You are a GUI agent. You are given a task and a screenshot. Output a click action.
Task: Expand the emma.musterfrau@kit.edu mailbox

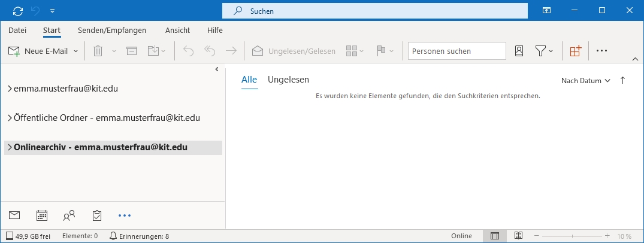[10, 89]
